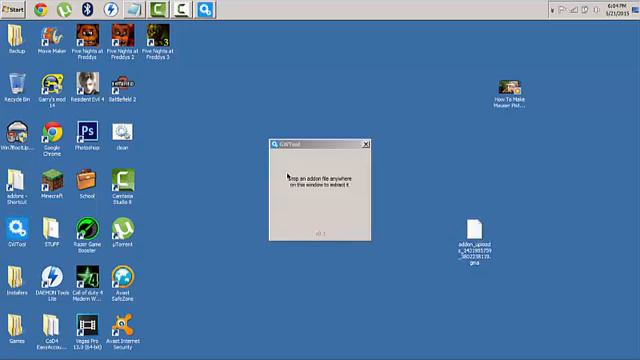
Task: Select the How To Make video file
Action: (x=509, y=93)
